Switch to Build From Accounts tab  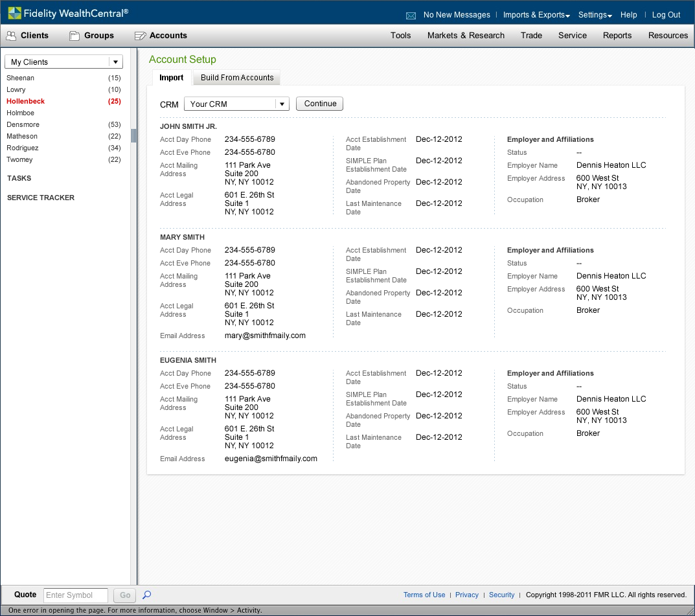pos(237,78)
